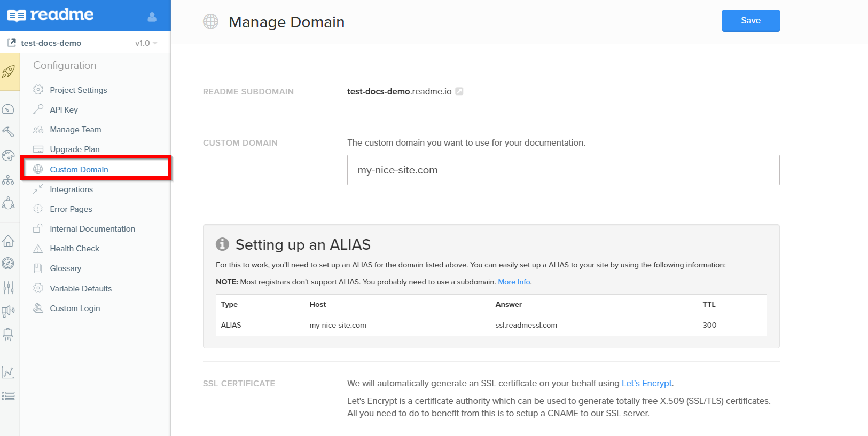Open the megaphone announcements icon
This screenshot has width=868, height=436.
(8, 311)
